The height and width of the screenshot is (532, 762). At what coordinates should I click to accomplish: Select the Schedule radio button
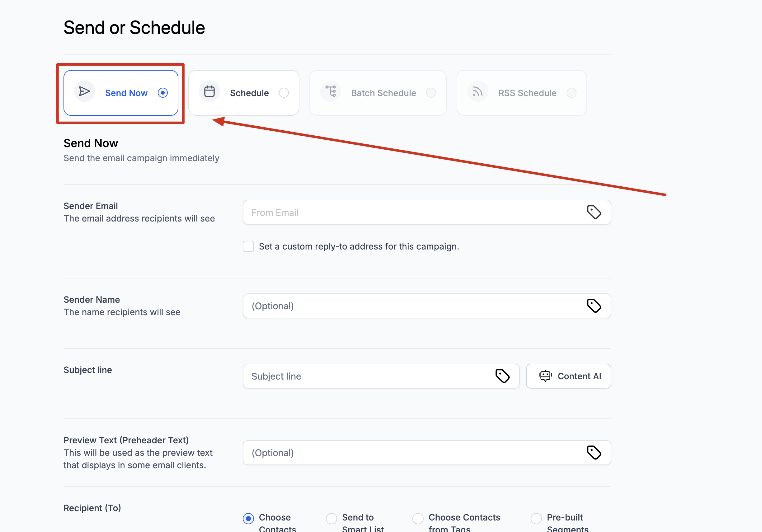(284, 93)
